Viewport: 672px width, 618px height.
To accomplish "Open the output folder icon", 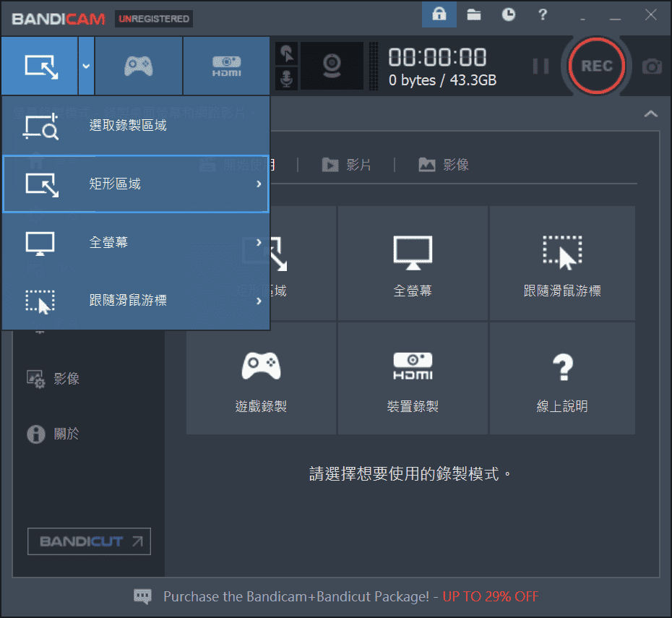I will (x=473, y=14).
